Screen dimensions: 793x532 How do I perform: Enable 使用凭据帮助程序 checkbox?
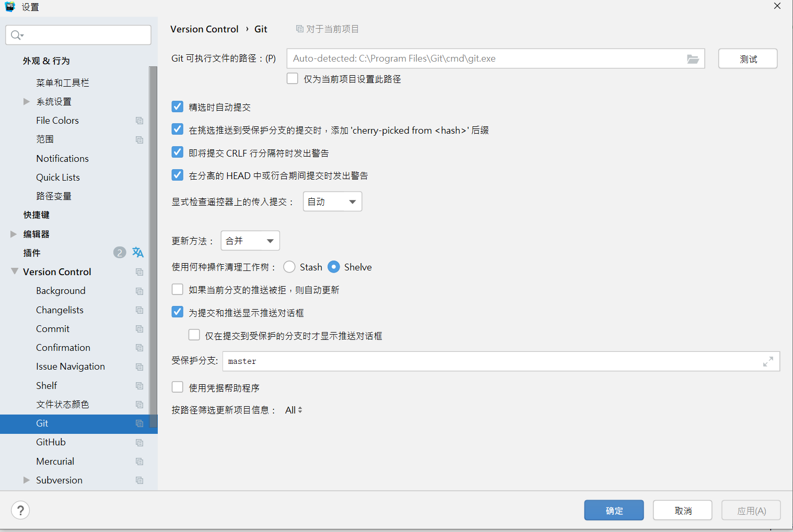tap(178, 387)
